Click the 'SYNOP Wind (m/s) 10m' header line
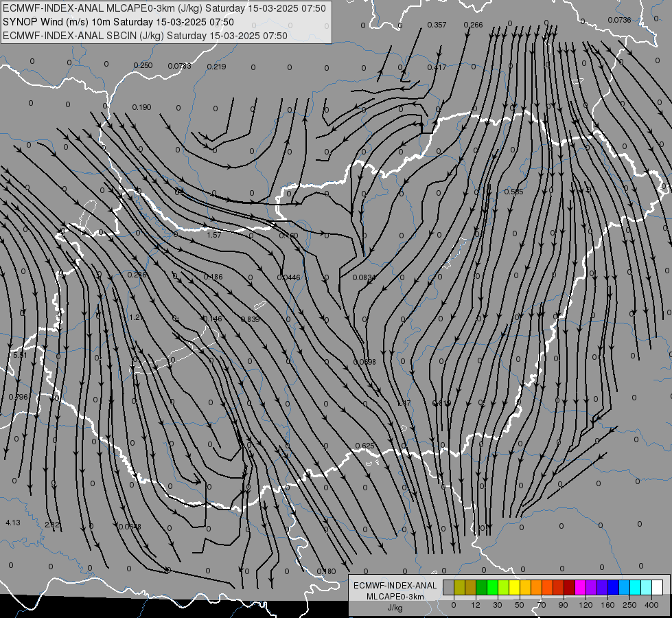 (x=118, y=22)
